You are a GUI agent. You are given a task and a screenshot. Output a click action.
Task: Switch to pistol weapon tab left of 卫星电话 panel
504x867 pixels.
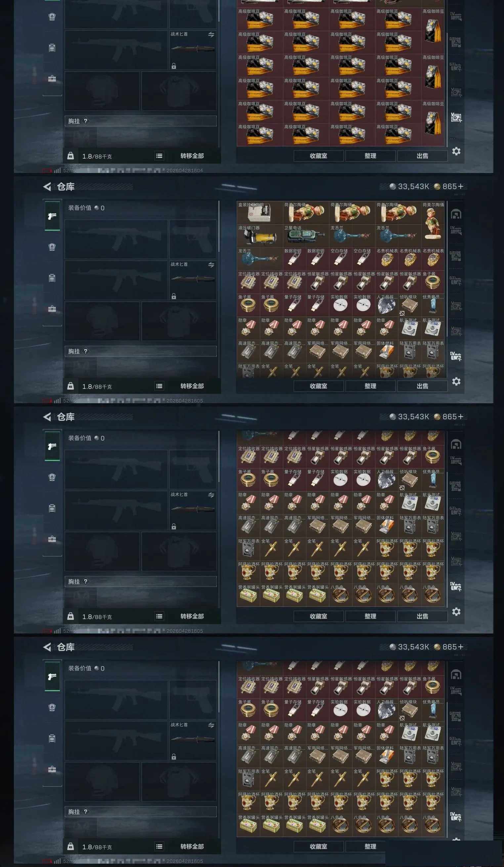click(x=52, y=216)
